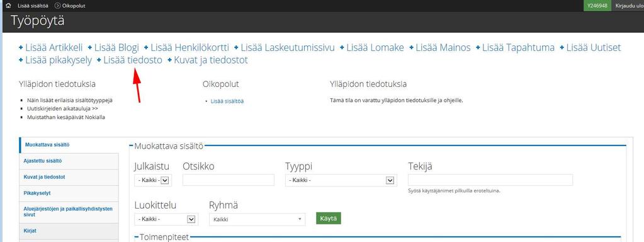Select the Muokattava sisältö sidebar tab

pyautogui.click(x=69, y=144)
